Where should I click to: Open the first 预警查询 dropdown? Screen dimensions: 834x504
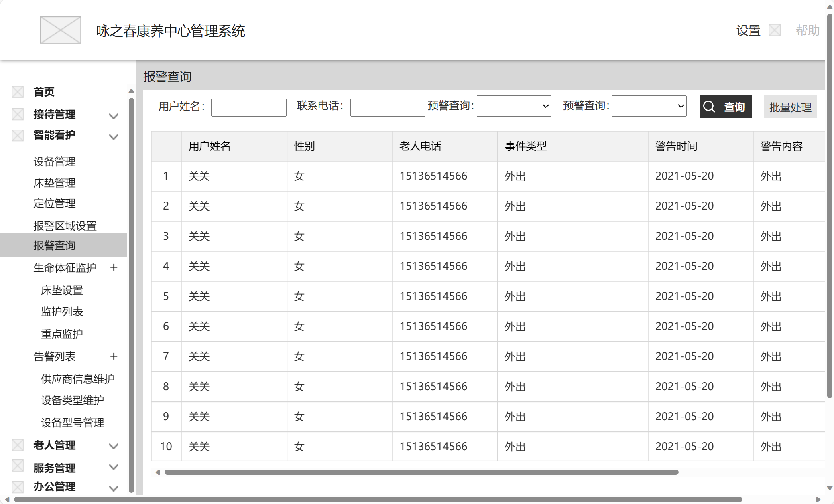pos(513,106)
